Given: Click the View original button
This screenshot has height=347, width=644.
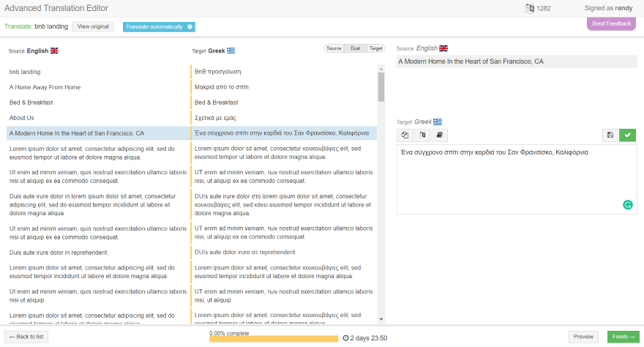Looking at the screenshot, I should pyautogui.click(x=93, y=27).
